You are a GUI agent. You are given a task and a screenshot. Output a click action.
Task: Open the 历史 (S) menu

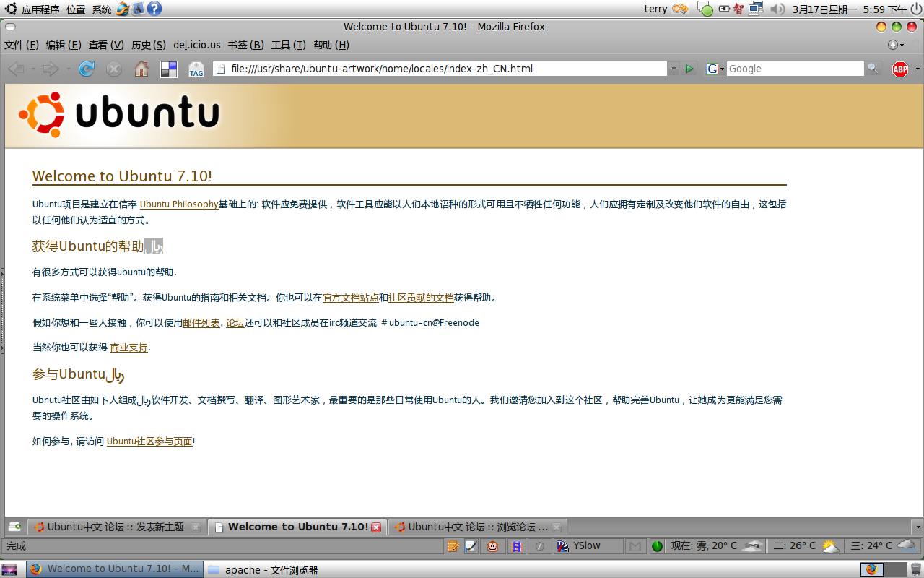tap(149, 45)
